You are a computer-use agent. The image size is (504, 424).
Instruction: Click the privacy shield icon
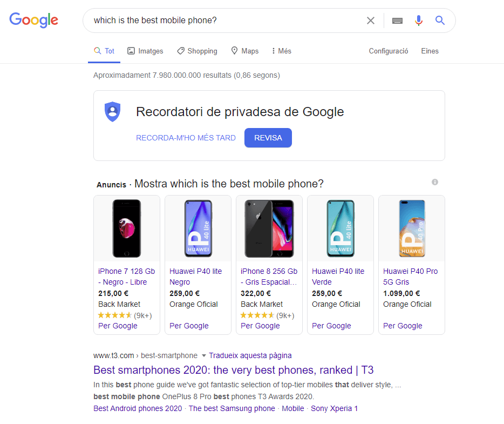point(112,112)
